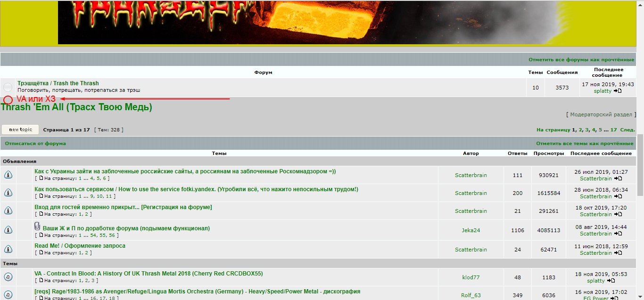This screenshot has width=644, height=300.
Task: Go to page 56 of 'Ваши Ж и П' topic
Action: click(x=112, y=235)
